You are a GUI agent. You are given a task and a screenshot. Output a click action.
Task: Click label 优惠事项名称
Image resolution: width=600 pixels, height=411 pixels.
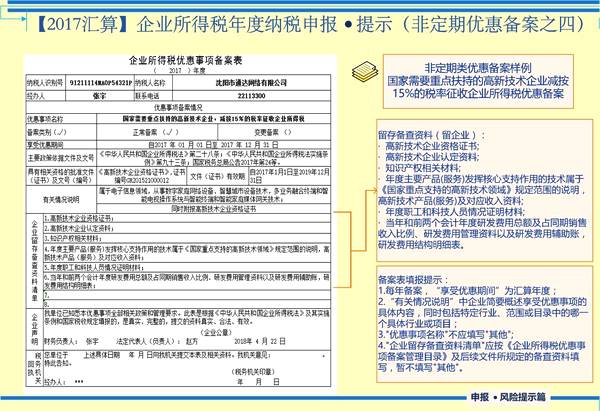45,119
